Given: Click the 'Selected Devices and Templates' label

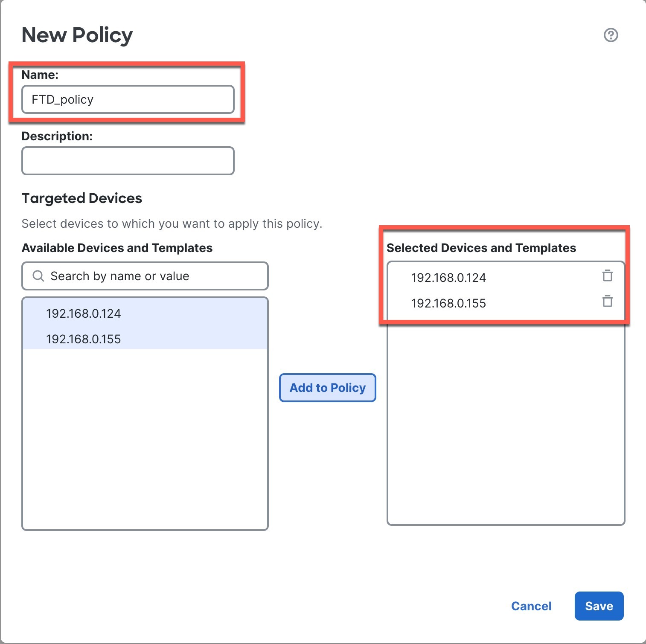Looking at the screenshot, I should pyautogui.click(x=481, y=248).
